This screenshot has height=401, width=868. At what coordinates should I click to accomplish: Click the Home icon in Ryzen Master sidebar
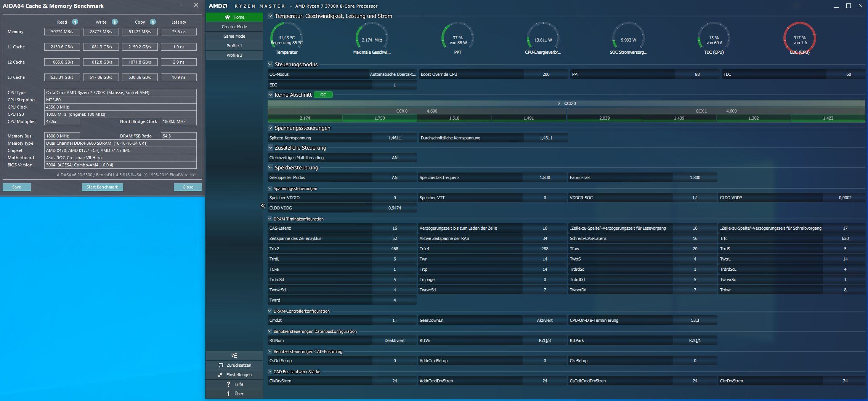228,17
